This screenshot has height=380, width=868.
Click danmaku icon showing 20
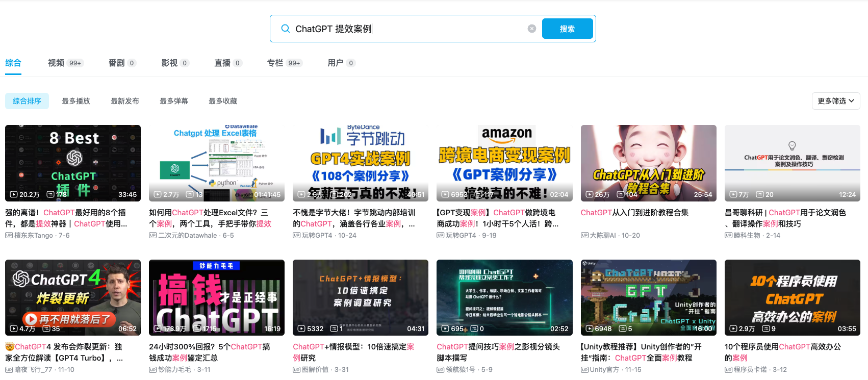click(x=760, y=195)
